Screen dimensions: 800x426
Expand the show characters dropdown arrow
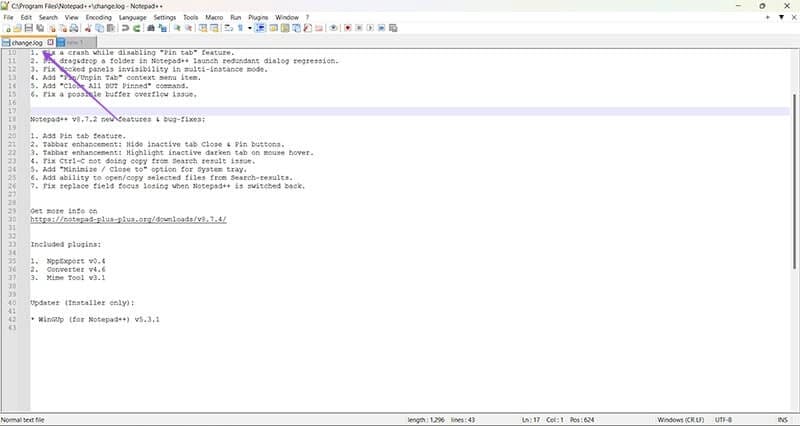click(249, 28)
